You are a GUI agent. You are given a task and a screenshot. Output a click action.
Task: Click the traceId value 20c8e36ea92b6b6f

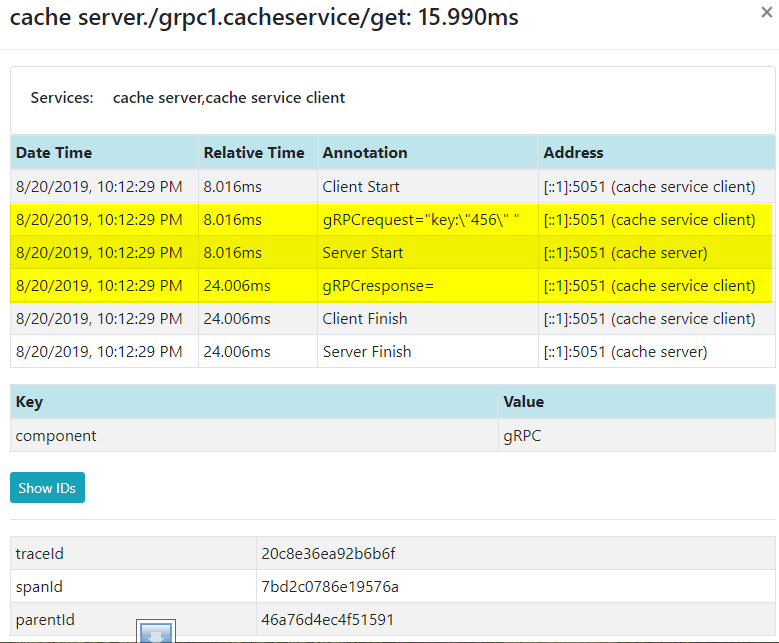328,554
